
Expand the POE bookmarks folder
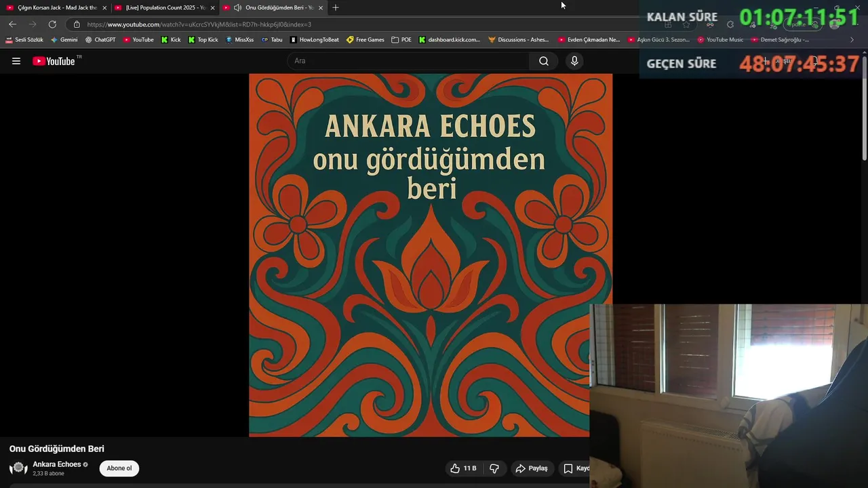[x=401, y=40]
